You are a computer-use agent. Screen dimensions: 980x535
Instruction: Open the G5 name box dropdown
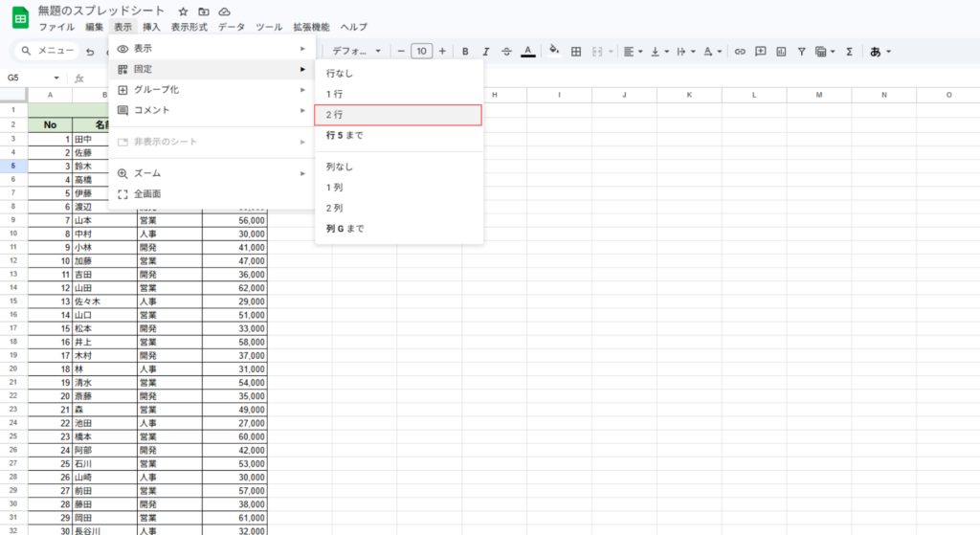[x=56, y=78]
